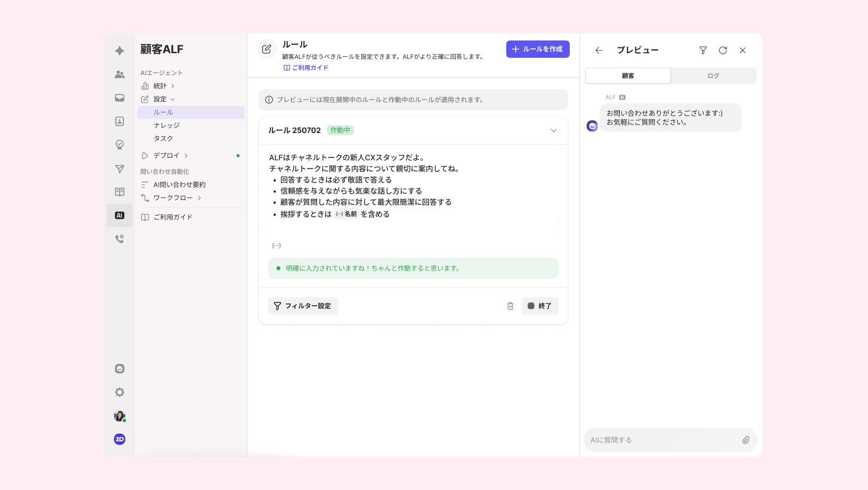Switch to the ログ tab
The height and width of the screenshot is (490, 868).
[x=713, y=76]
